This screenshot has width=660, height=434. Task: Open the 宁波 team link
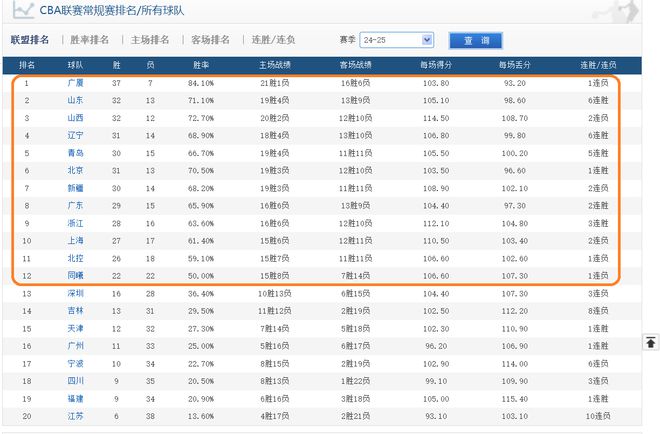(x=75, y=363)
